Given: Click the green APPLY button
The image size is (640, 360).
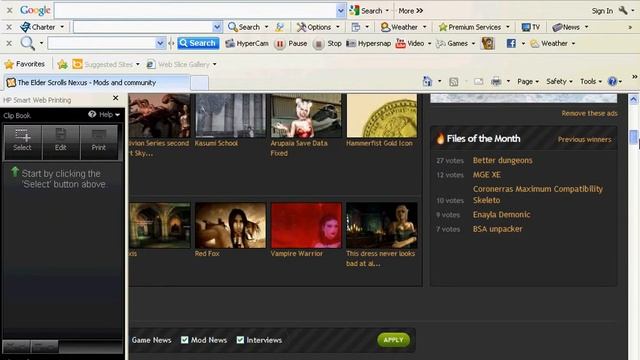Looking at the screenshot, I should tap(393, 340).
